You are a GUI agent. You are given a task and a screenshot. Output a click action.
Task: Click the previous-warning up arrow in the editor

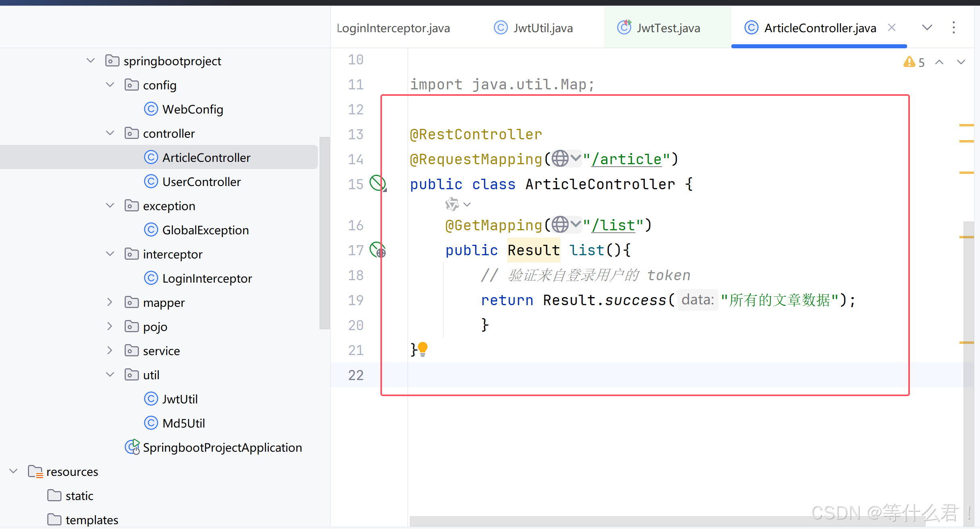(x=940, y=62)
